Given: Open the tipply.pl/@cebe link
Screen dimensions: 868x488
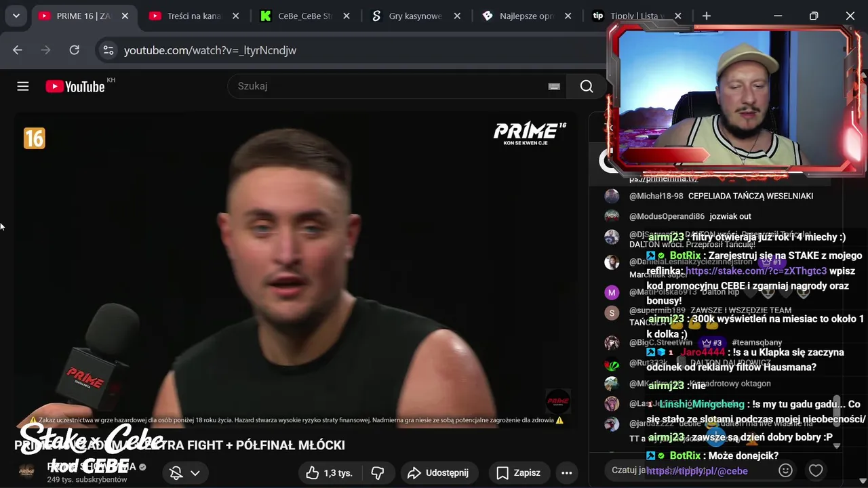Looking at the screenshot, I should tap(697, 471).
